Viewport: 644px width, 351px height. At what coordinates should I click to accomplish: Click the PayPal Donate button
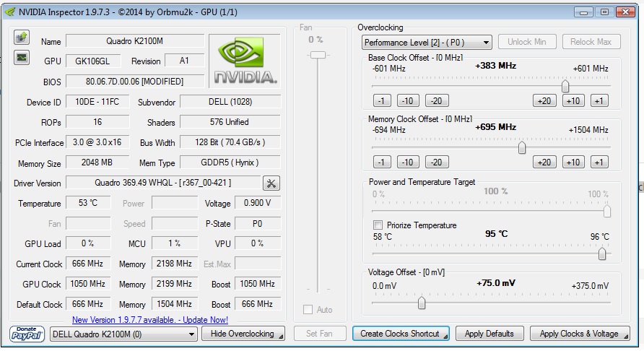[27, 334]
